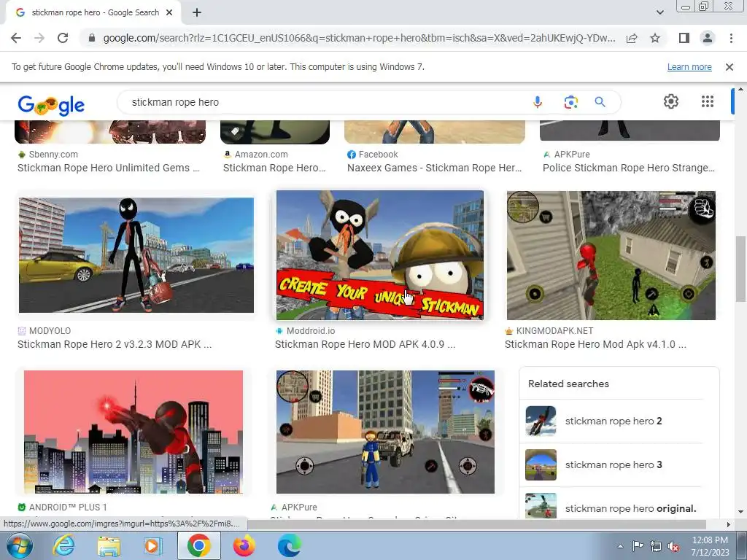The width and height of the screenshot is (747, 560).
Task: Dismiss the Chrome update notification bar
Action: pos(729,67)
